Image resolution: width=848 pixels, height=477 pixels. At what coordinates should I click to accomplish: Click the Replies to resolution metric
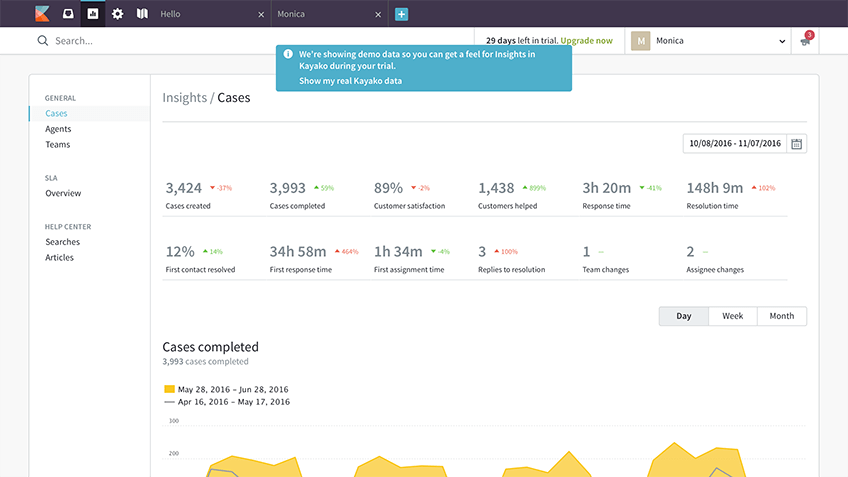[512, 259]
